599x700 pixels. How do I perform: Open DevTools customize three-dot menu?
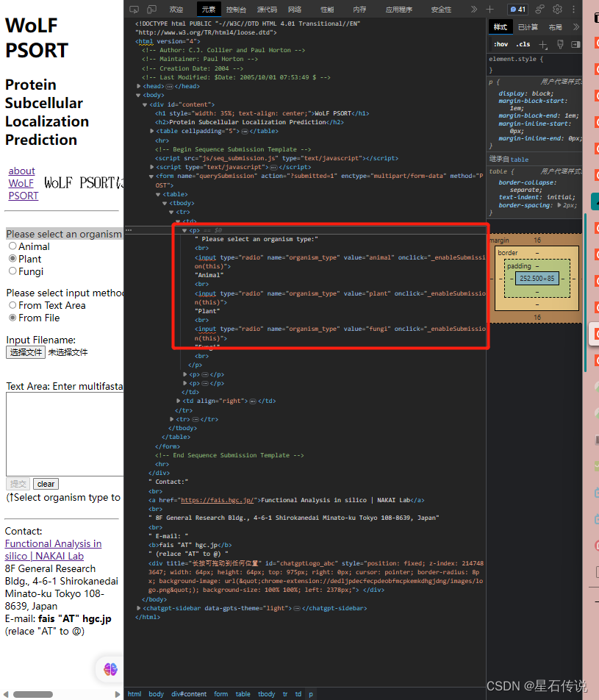tap(573, 10)
